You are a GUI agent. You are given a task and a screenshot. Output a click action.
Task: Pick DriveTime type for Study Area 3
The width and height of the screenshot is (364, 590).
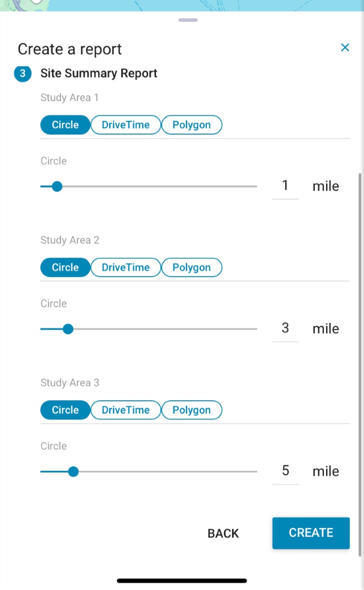126,410
